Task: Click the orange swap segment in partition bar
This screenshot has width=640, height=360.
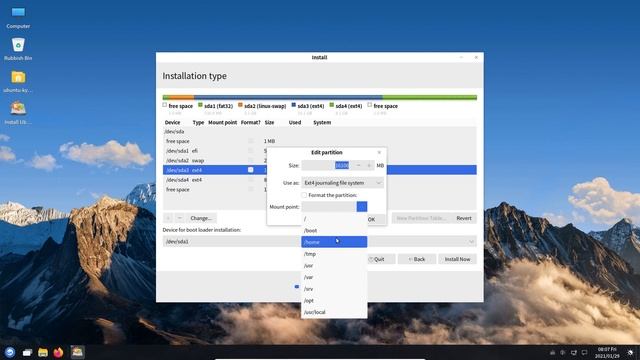Action: tap(181, 98)
